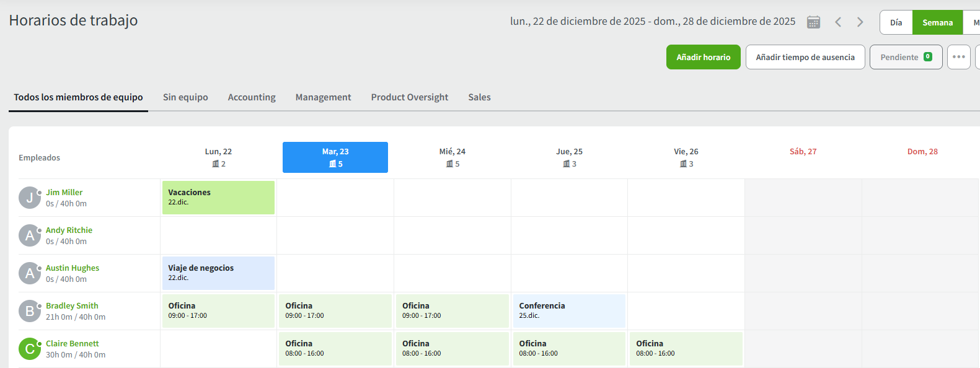Switch to the Accounting tab
Screen dimensions: 980x368
click(x=251, y=97)
